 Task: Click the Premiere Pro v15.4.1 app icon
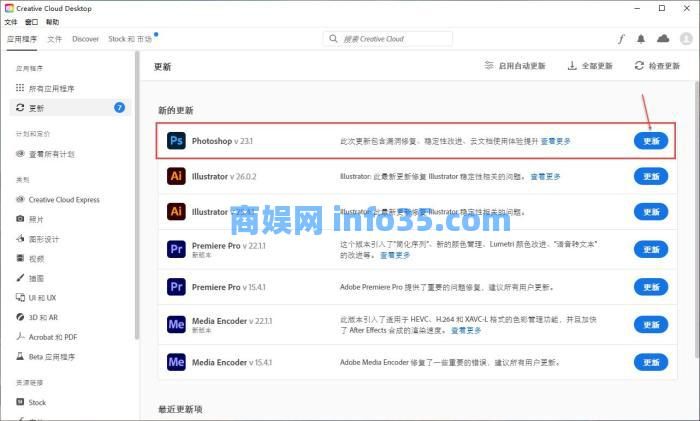[x=176, y=287]
